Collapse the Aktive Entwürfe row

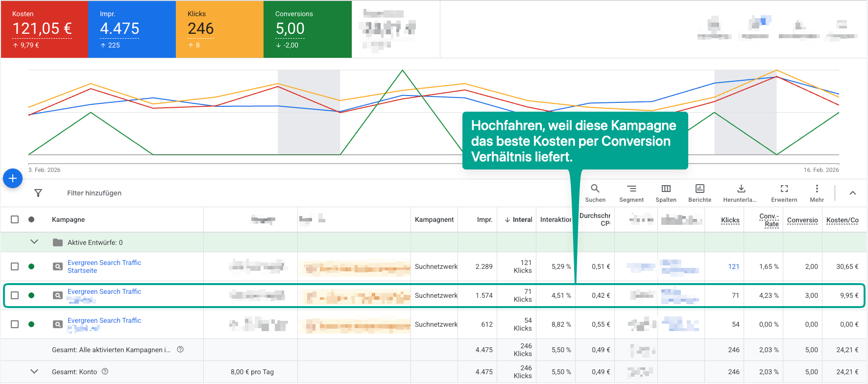[x=34, y=242]
